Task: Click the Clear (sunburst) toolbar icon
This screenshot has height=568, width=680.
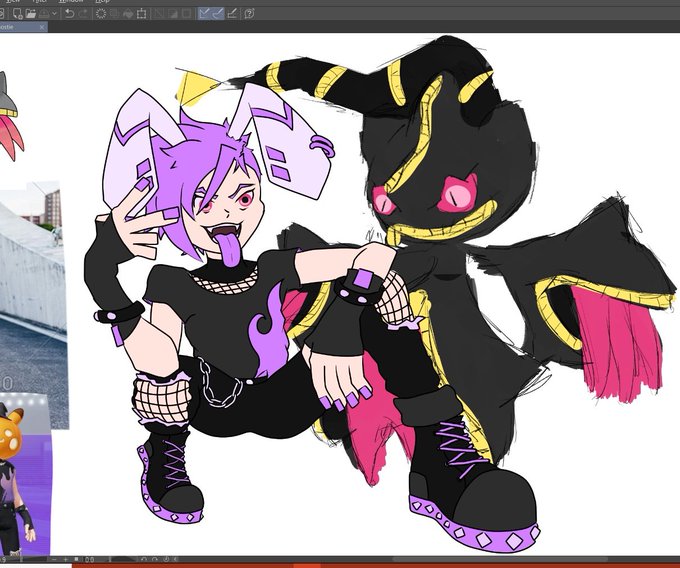Action: point(101,14)
